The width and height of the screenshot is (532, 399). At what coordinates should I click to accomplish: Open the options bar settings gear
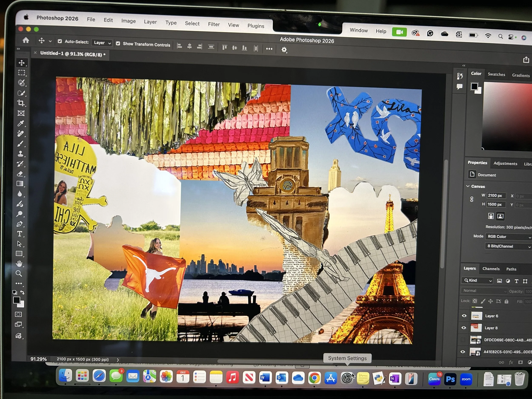pos(284,50)
